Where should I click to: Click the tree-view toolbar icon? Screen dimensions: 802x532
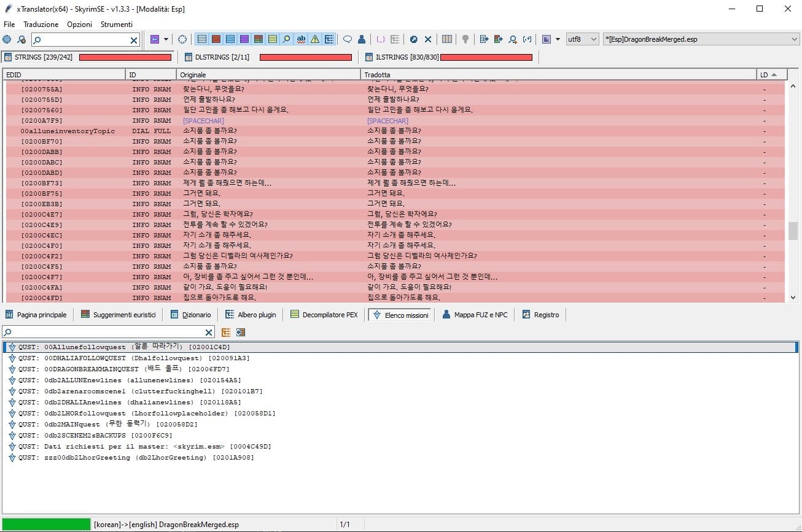[329, 39]
